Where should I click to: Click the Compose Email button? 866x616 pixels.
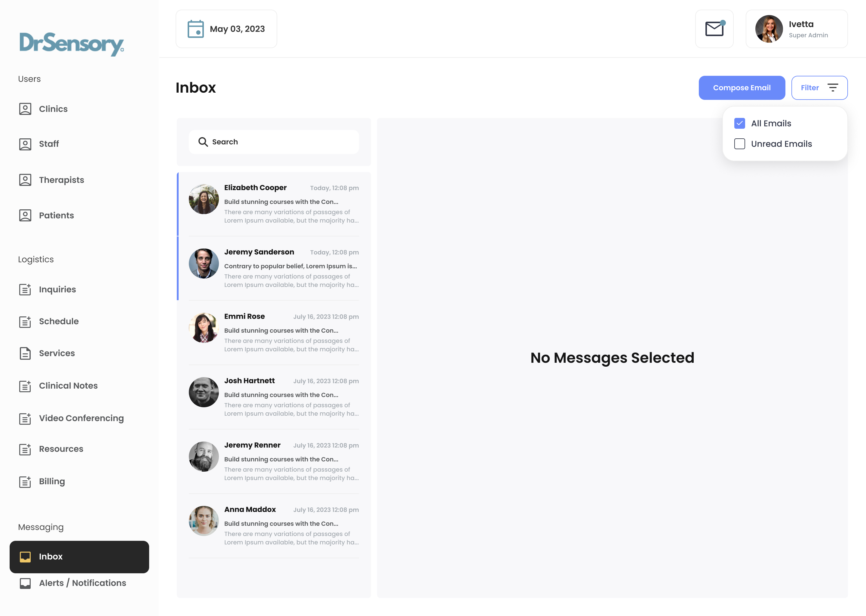coord(742,88)
